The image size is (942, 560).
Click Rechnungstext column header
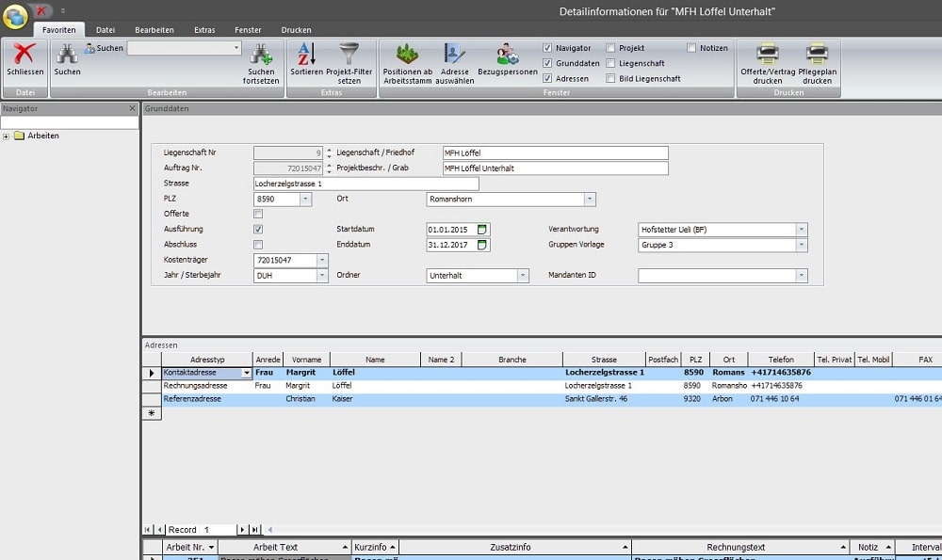(x=740, y=547)
